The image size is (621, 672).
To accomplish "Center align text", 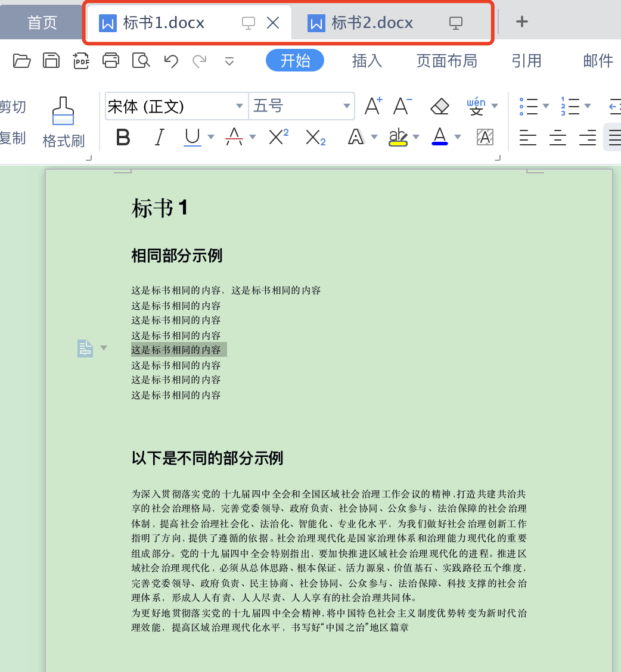I will (557, 138).
